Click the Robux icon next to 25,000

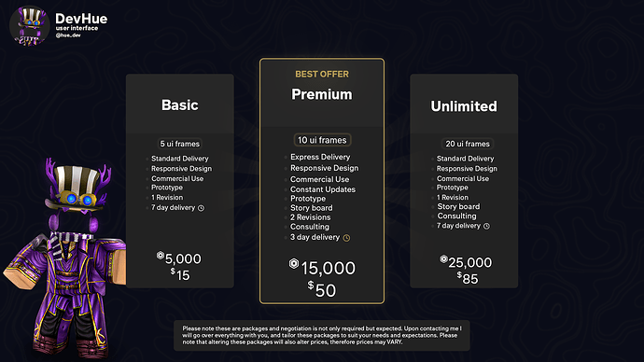click(x=443, y=259)
